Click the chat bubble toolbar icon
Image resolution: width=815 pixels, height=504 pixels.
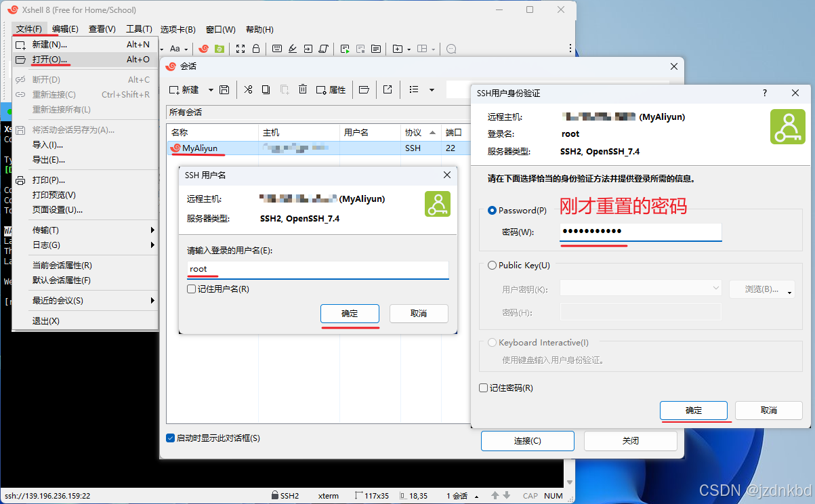coord(451,49)
